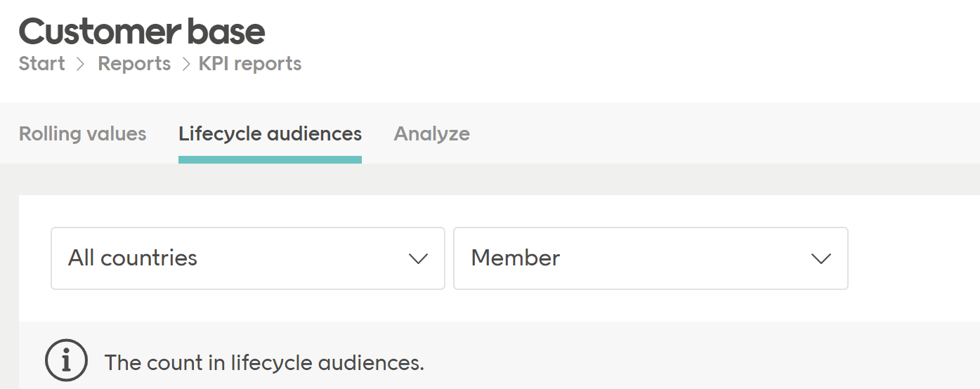Click the "All countries" label text
This screenshot has width=980, height=389.
pos(132,258)
